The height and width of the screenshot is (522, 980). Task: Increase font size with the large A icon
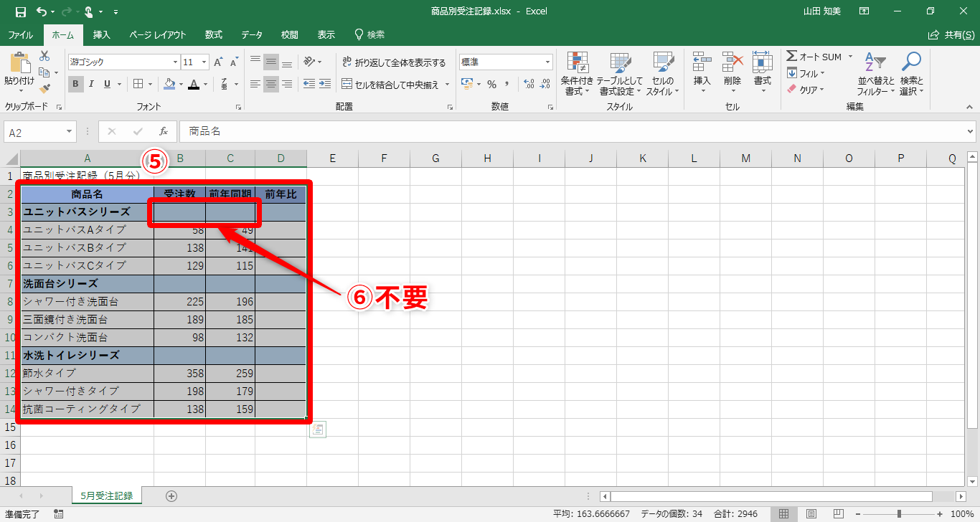point(219,62)
